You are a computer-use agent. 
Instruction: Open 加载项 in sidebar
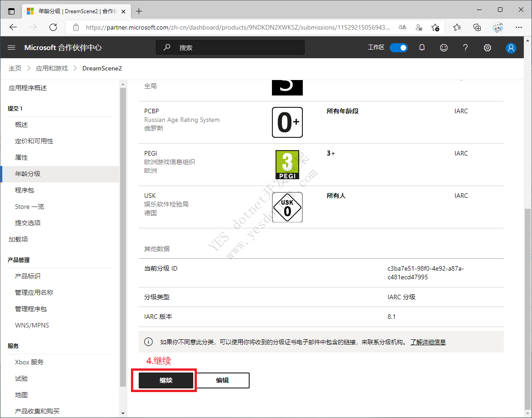pos(18,239)
